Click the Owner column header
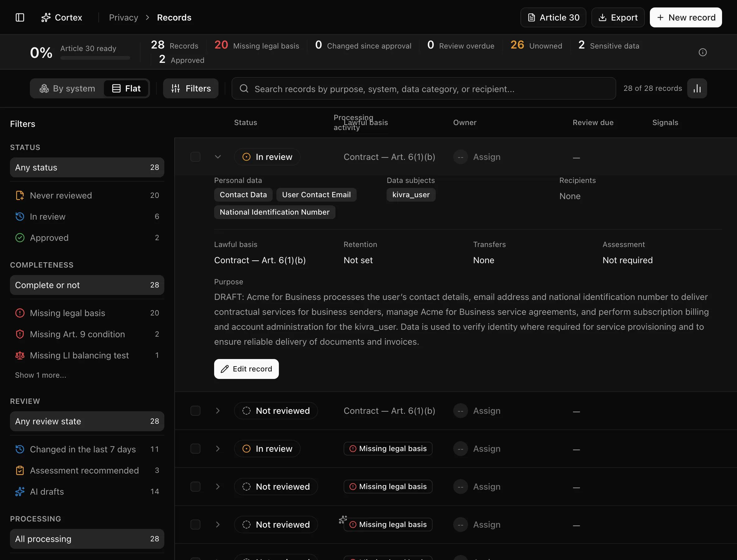The height and width of the screenshot is (560, 737). pyautogui.click(x=465, y=123)
